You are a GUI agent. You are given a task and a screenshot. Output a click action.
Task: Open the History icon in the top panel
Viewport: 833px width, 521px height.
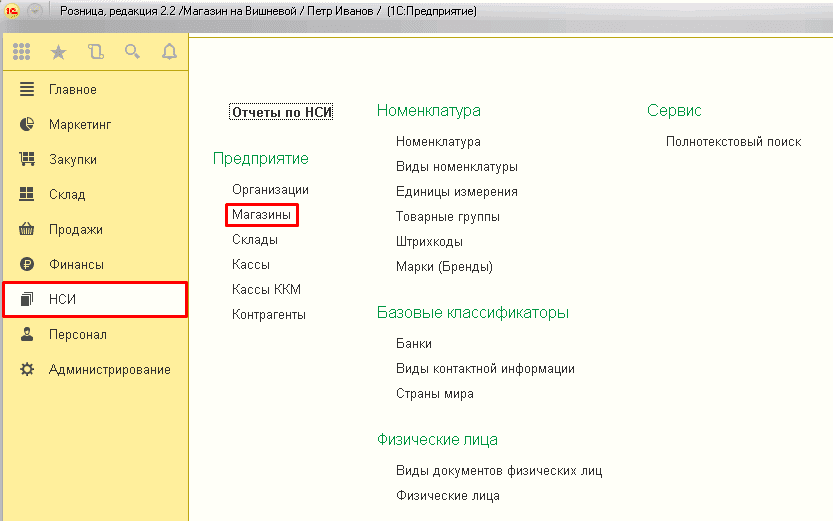(x=95, y=52)
